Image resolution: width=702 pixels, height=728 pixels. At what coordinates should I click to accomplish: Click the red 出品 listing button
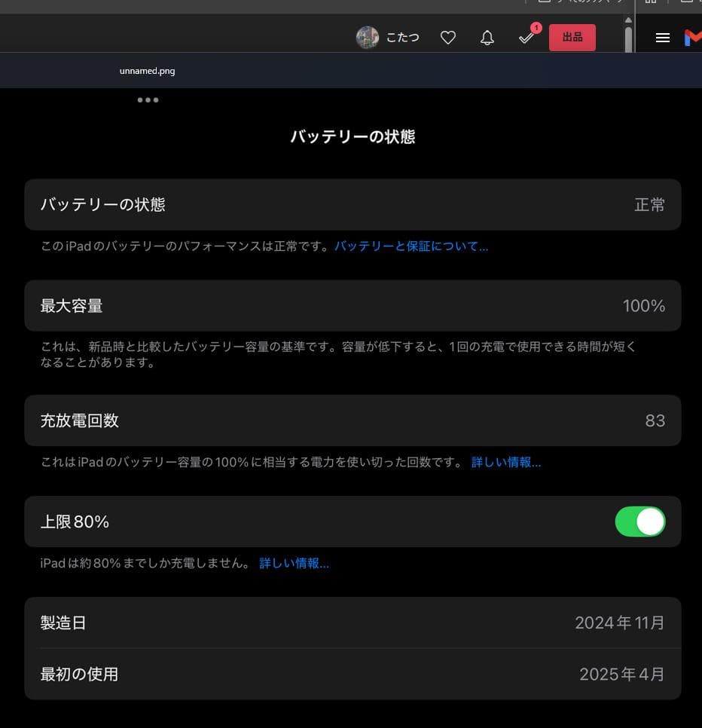(x=572, y=37)
